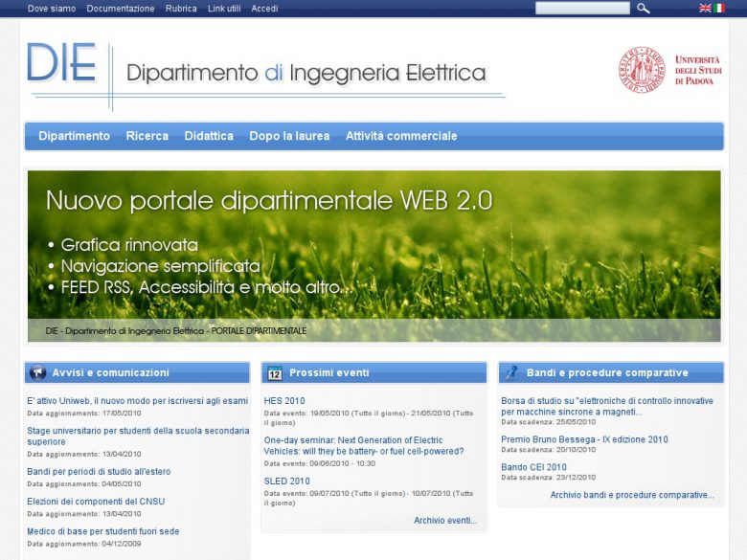Click Data evento: 09/06/2010 - 10:30
747x560 pixels.
point(320,463)
